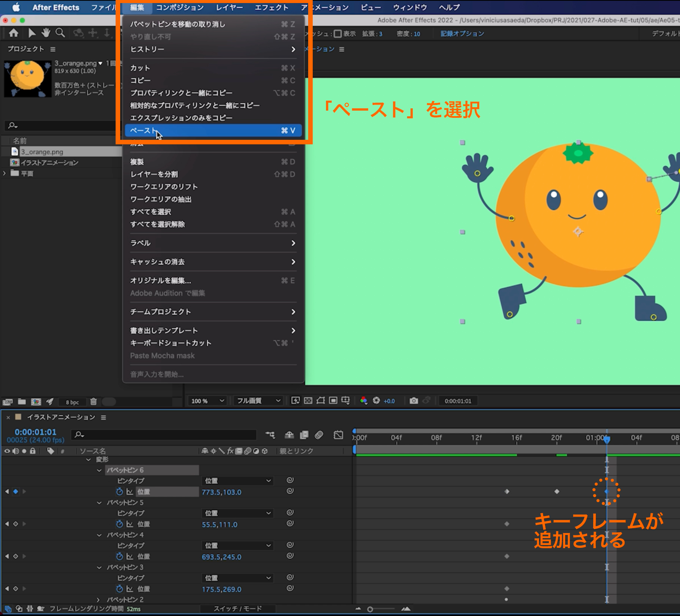Image resolution: width=680 pixels, height=616 pixels.
Task: Click pick whip for Puppet Pin 5 pin type
Action: (290, 513)
